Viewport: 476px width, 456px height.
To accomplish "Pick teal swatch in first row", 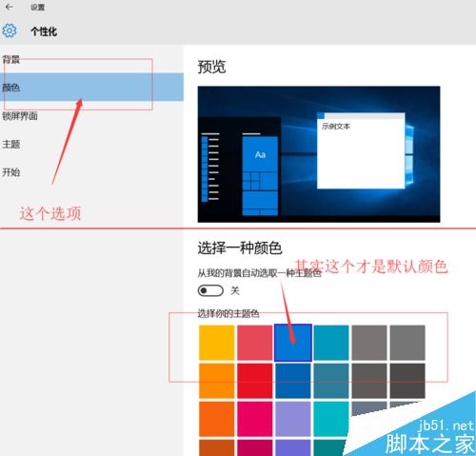I will (331, 343).
